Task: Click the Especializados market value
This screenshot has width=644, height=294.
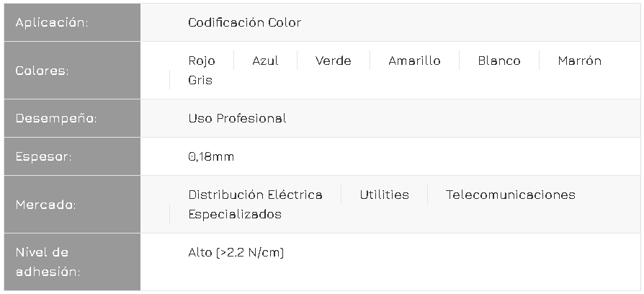Action: tap(234, 214)
